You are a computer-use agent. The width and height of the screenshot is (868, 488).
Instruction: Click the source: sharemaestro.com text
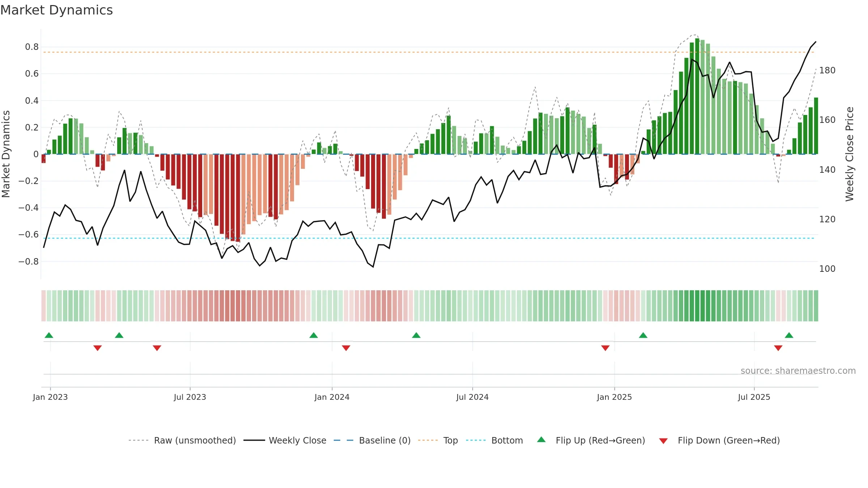tap(798, 371)
